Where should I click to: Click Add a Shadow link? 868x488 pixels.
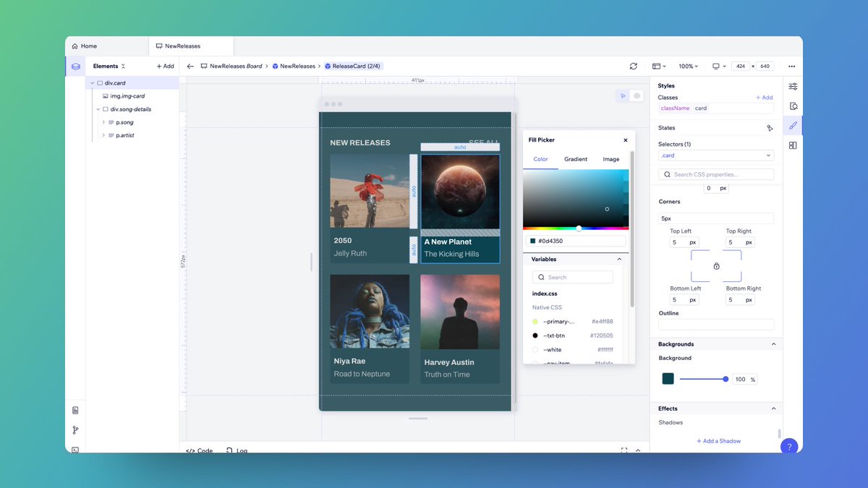coord(719,441)
